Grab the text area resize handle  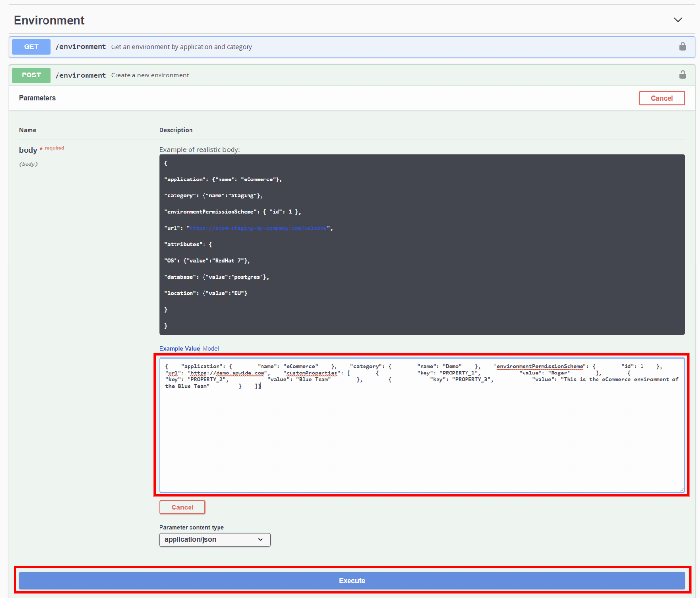[x=682, y=489]
